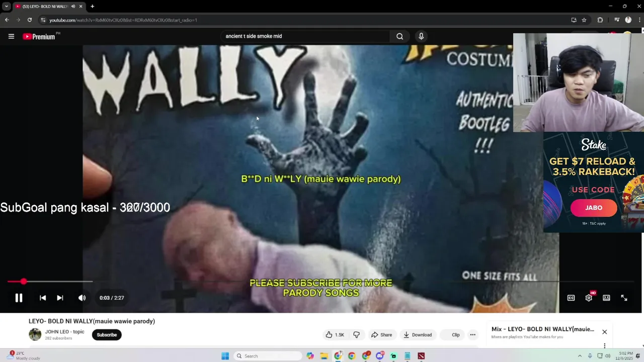The width and height of the screenshot is (644, 362).
Task: Open JOHN LEO - topic channel avatar
Action: coord(35,334)
